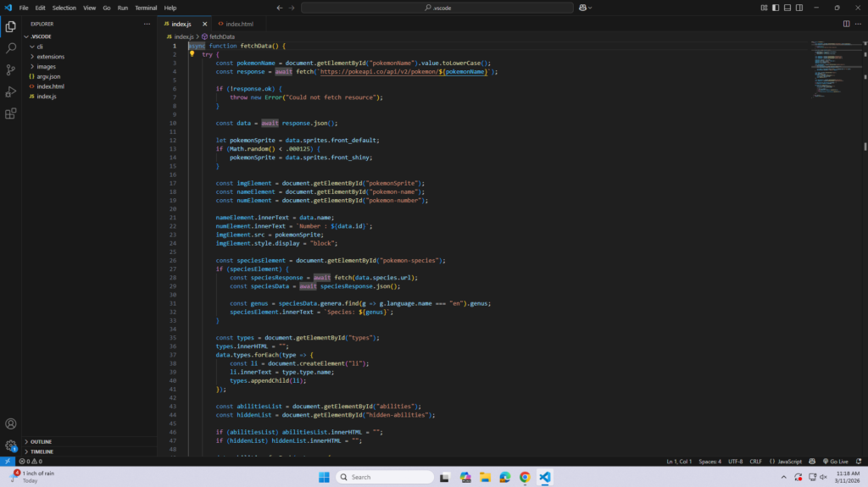Click the Accounts icon in activity bar

[x=11, y=423]
